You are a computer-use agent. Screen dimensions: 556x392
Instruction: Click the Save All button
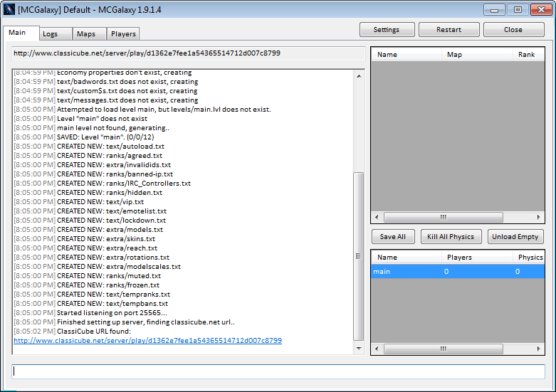tap(393, 237)
